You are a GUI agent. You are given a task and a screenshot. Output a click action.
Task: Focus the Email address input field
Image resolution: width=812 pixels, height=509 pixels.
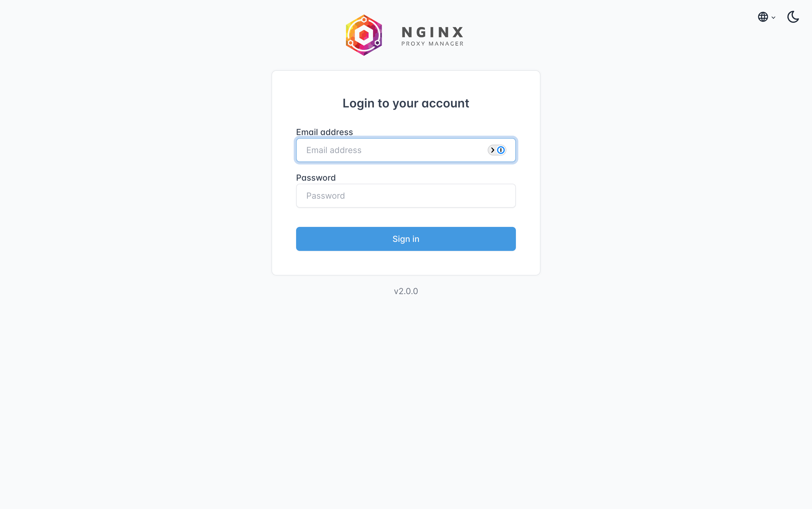(406, 150)
